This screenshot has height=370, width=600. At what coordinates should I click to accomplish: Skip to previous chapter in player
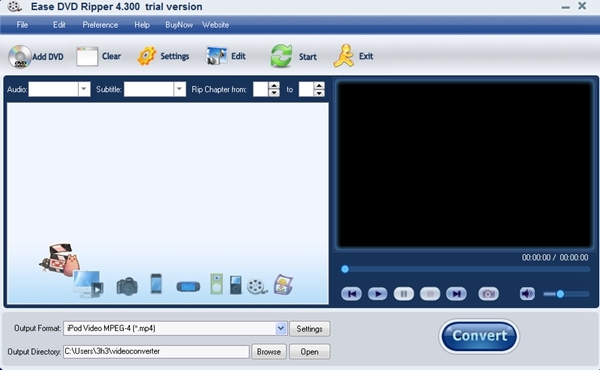click(x=351, y=294)
